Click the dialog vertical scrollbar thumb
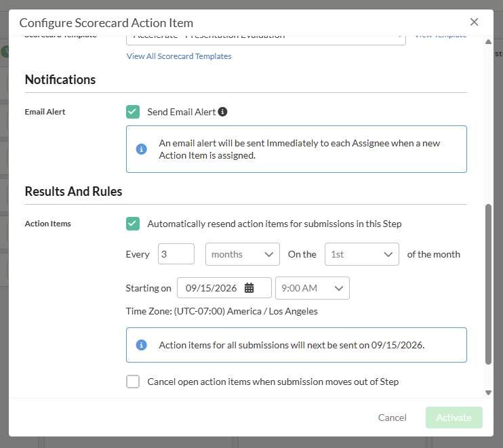This screenshot has height=448, width=503. click(x=488, y=284)
